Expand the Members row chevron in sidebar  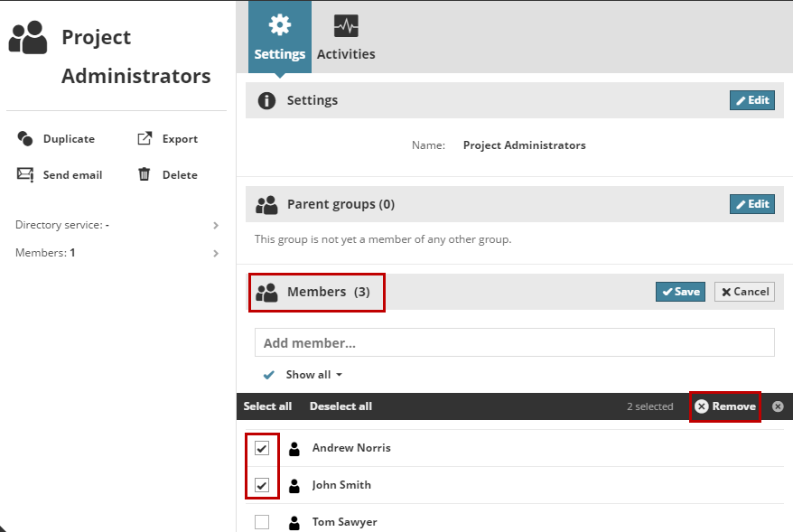[216, 253]
